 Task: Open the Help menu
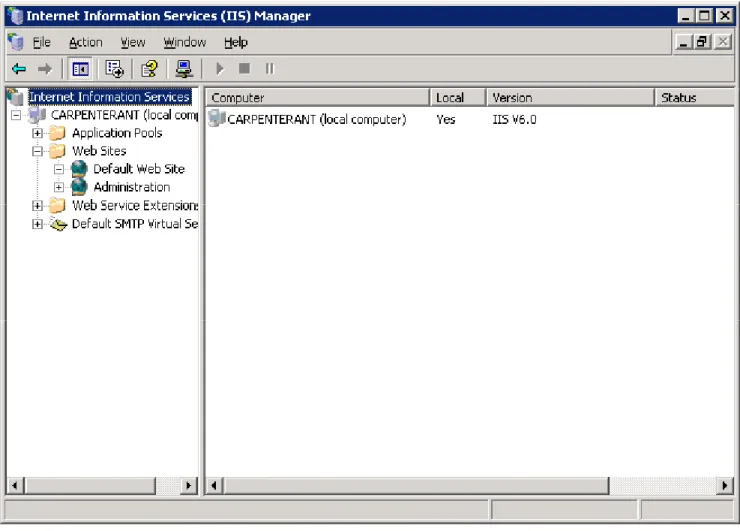(x=235, y=42)
